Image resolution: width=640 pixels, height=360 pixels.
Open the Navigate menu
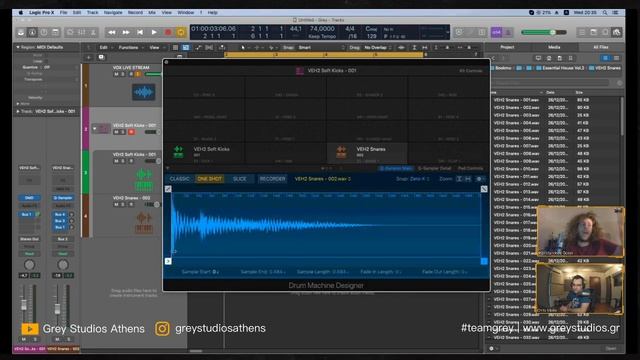pos(113,13)
